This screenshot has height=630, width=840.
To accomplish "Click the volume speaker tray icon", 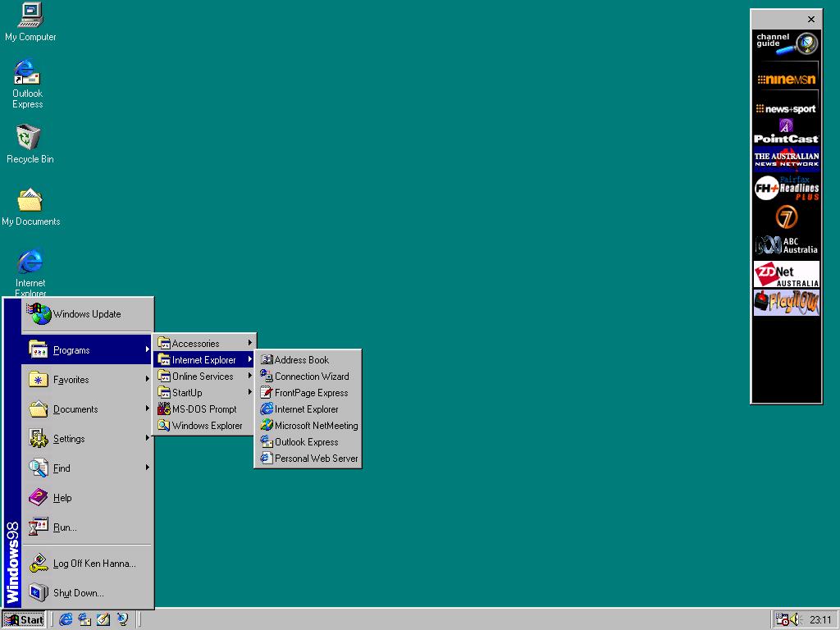I will pyautogui.click(x=794, y=620).
